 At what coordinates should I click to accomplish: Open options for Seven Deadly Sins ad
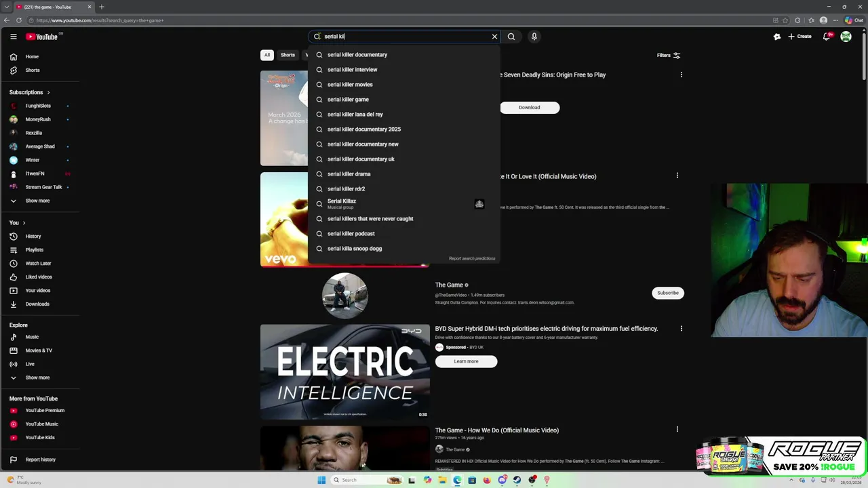[x=681, y=75]
